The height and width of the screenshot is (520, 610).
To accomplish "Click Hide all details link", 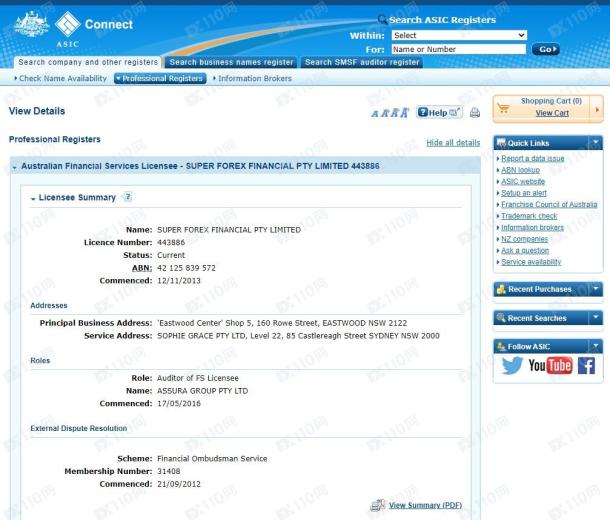I will point(453,143).
